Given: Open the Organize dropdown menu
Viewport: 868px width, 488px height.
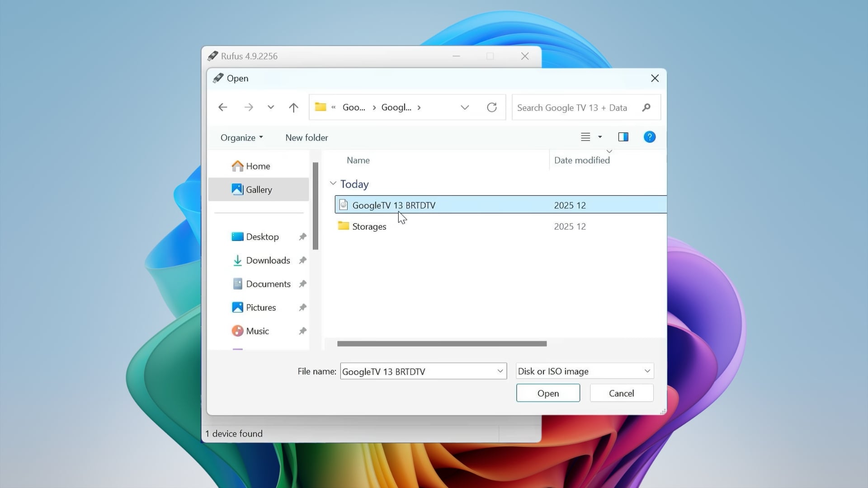Looking at the screenshot, I should click(241, 137).
